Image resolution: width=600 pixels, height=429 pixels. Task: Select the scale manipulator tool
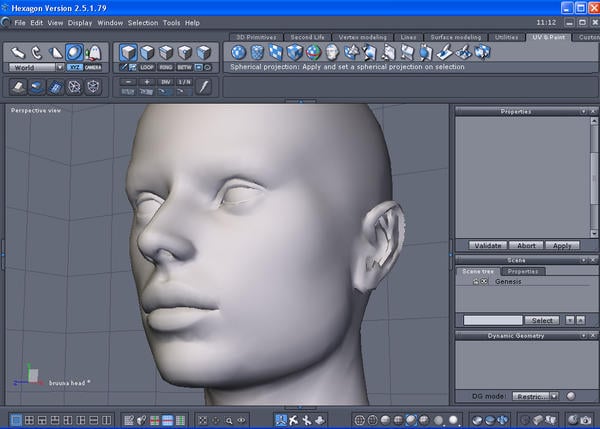point(55,51)
